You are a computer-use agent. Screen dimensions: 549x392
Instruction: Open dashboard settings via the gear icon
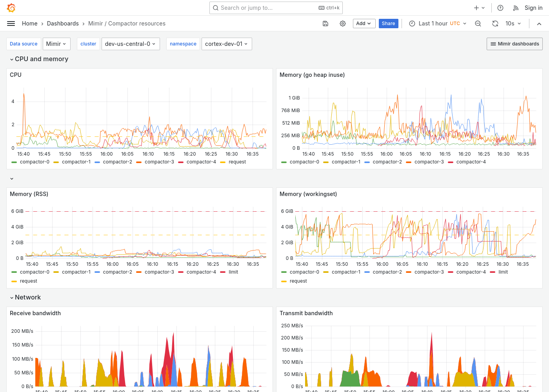click(x=343, y=24)
